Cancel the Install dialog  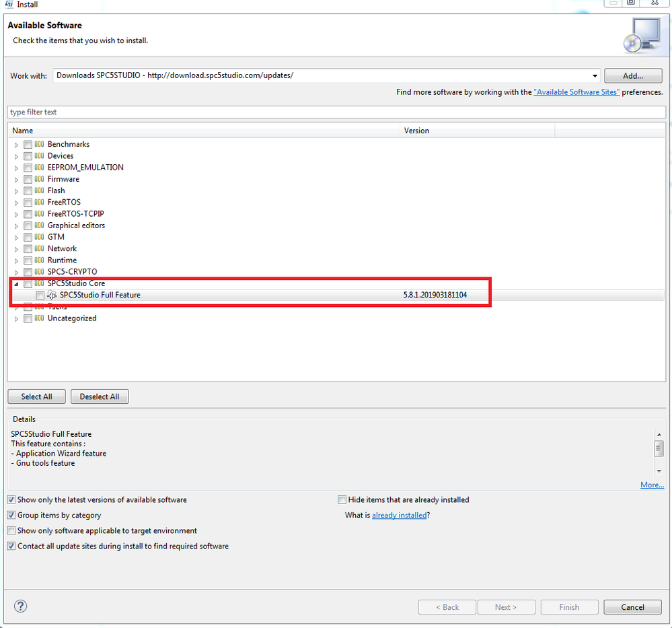tap(632, 607)
